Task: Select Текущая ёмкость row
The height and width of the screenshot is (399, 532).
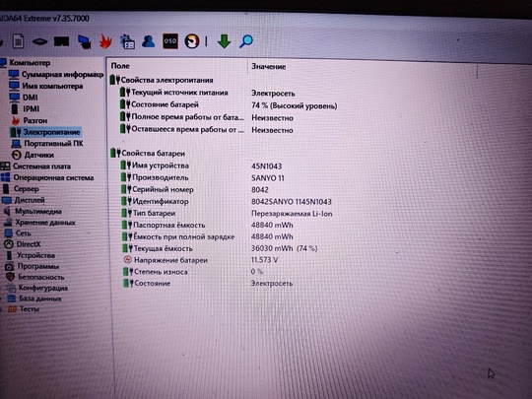Action: 221,248
